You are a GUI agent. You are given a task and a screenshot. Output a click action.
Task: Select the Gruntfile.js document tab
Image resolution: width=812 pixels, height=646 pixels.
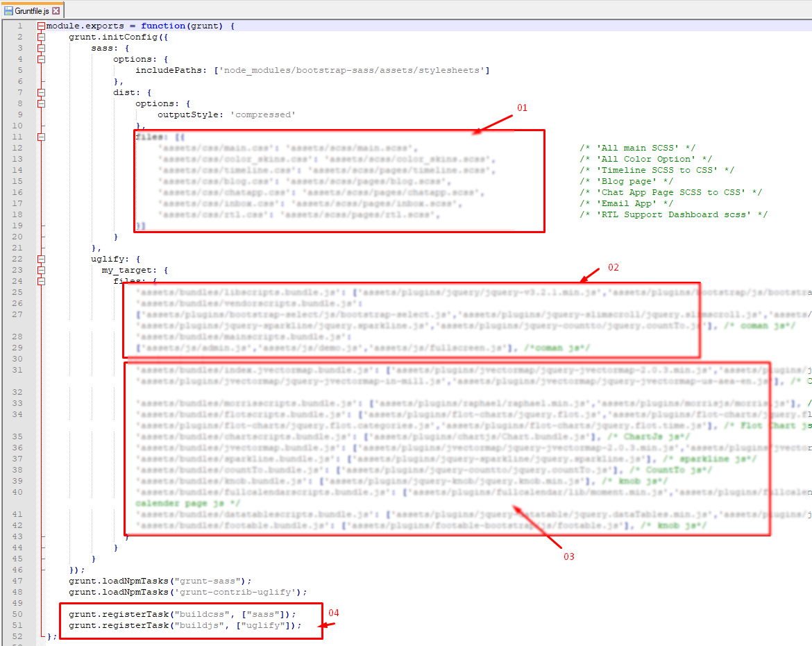(x=32, y=11)
